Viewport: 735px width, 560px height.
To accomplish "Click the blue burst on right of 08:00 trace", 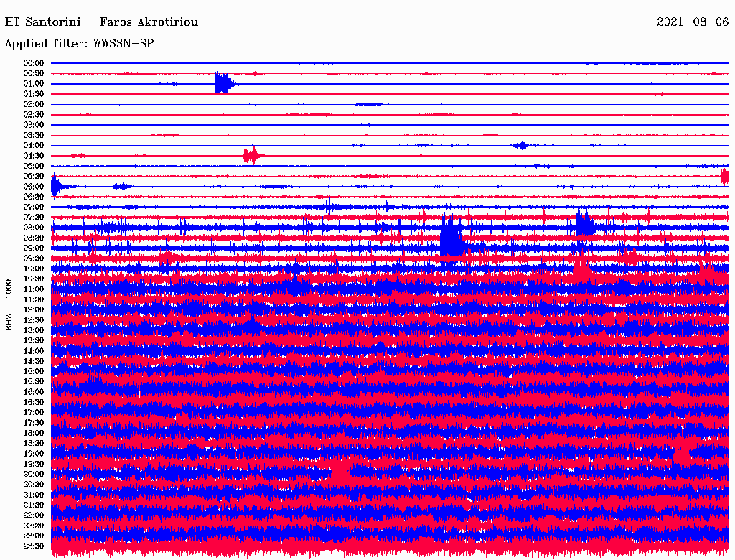I will (x=585, y=225).
